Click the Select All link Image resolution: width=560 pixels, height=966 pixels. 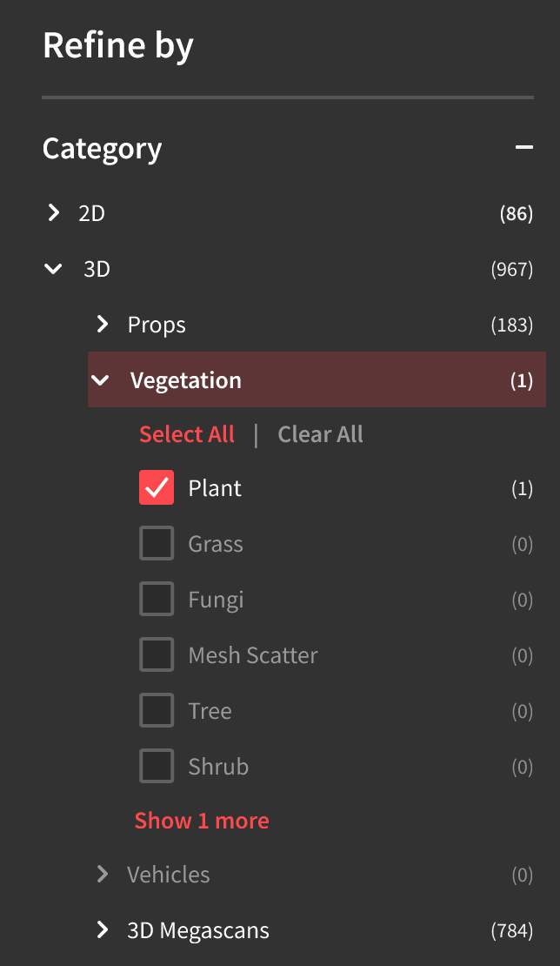[187, 434]
